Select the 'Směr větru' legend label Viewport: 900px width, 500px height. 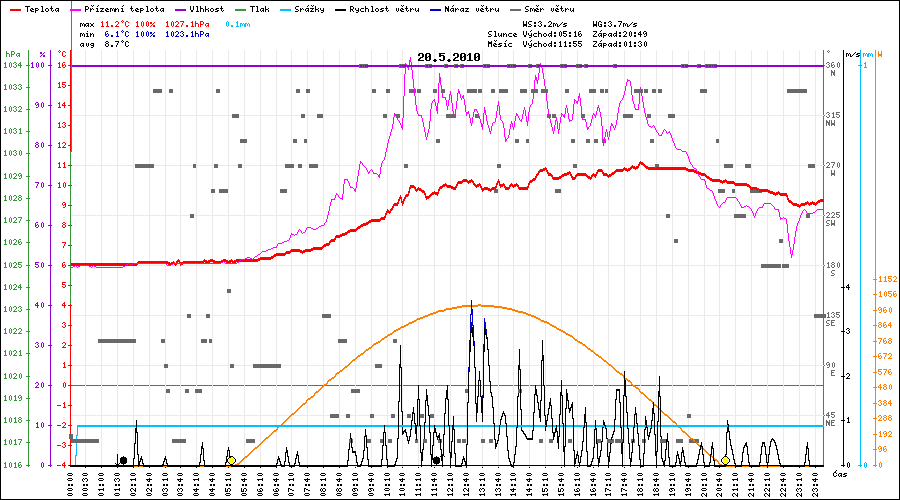(x=549, y=9)
